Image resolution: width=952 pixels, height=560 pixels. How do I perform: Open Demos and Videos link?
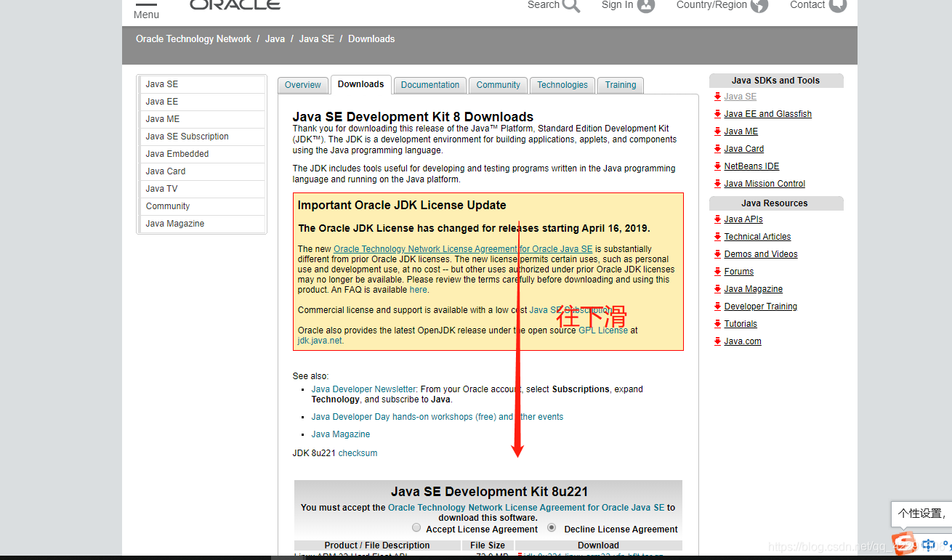click(761, 254)
